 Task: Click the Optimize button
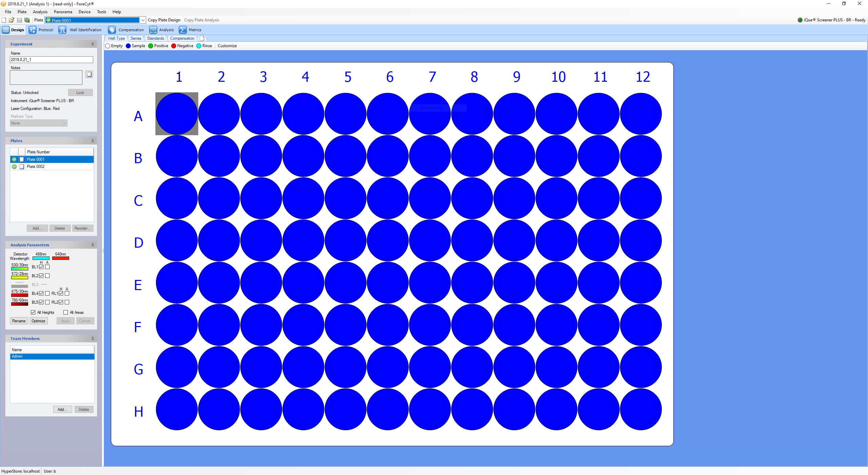(38, 321)
